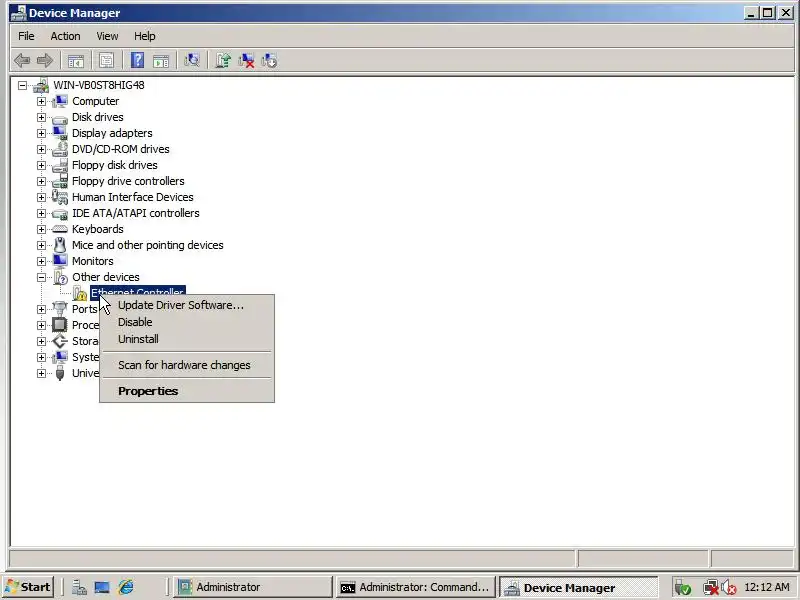This screenshot has height=600, width=800.
Task: Click Show Desktop quick launch icon
Action: point(102,587)
